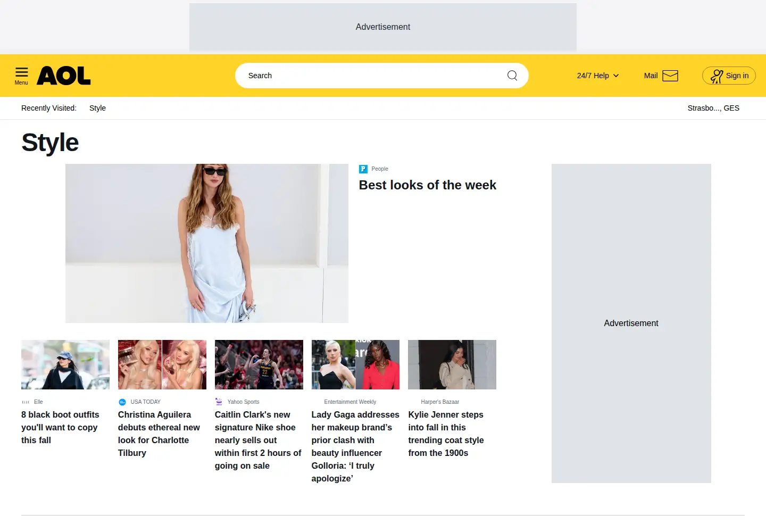Click the USA TODAY source label

pyautogui.click(x=146, y=402)
